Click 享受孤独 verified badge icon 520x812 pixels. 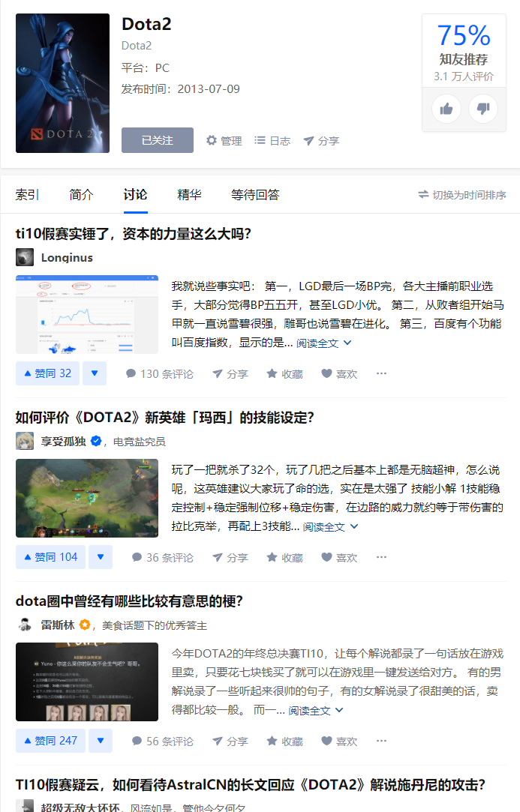click(96, 441)
